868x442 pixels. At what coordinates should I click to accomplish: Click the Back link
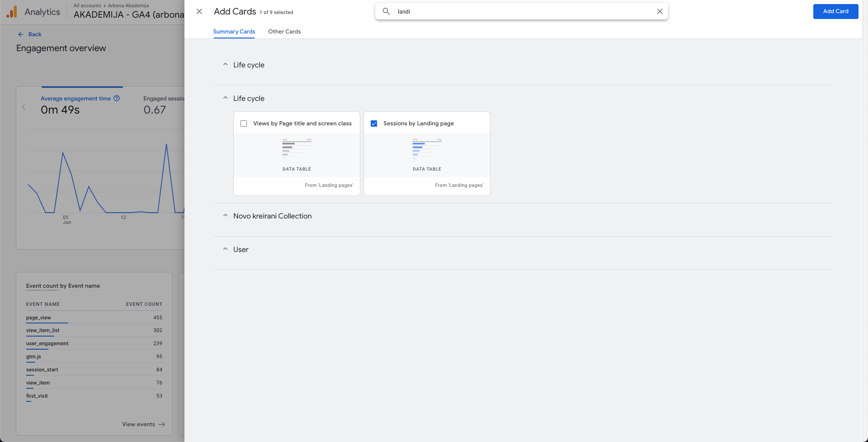click(35, 34)
